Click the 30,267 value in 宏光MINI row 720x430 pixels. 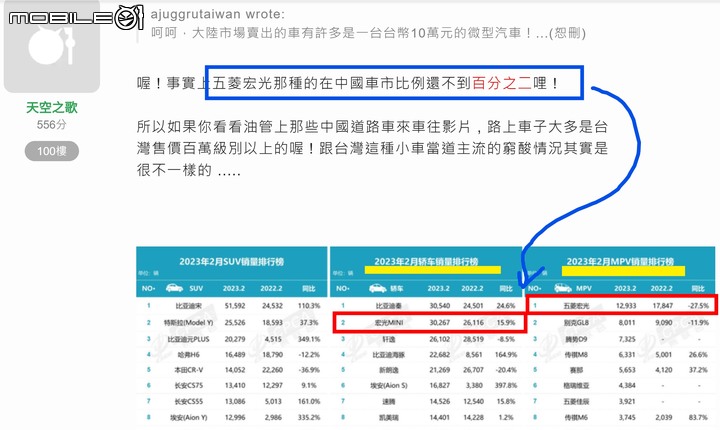point(439,322)
